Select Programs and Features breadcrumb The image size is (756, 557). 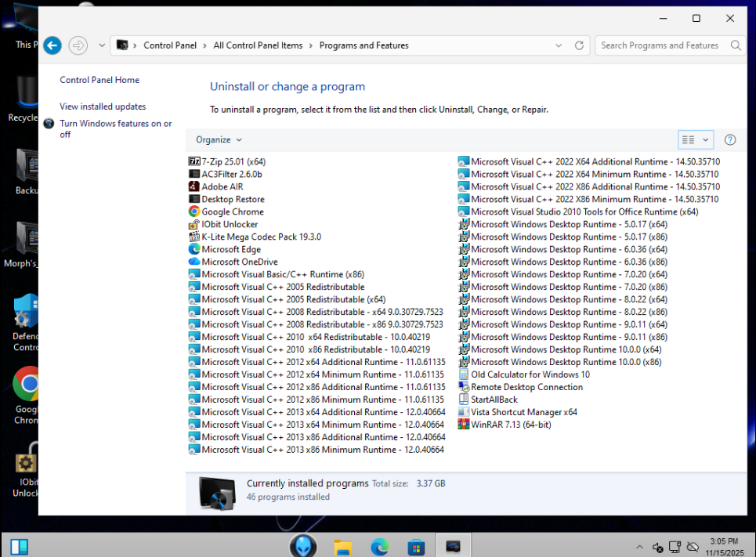point(364,45)
